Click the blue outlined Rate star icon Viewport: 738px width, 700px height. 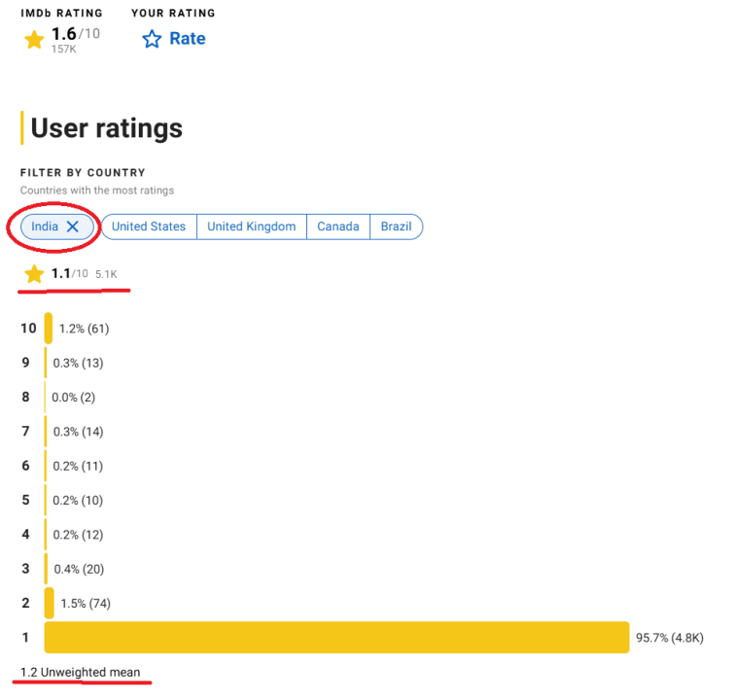point(152,39)
